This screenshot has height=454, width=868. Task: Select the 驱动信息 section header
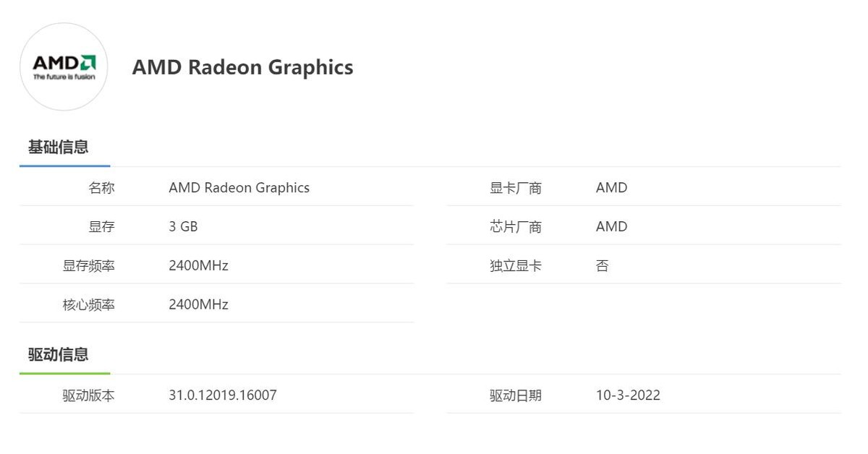tap(58, 355)
